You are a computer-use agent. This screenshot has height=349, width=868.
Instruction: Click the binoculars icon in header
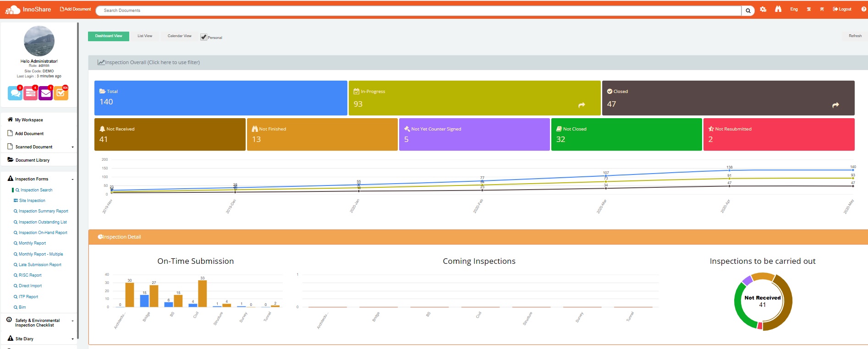pos(778,9)
